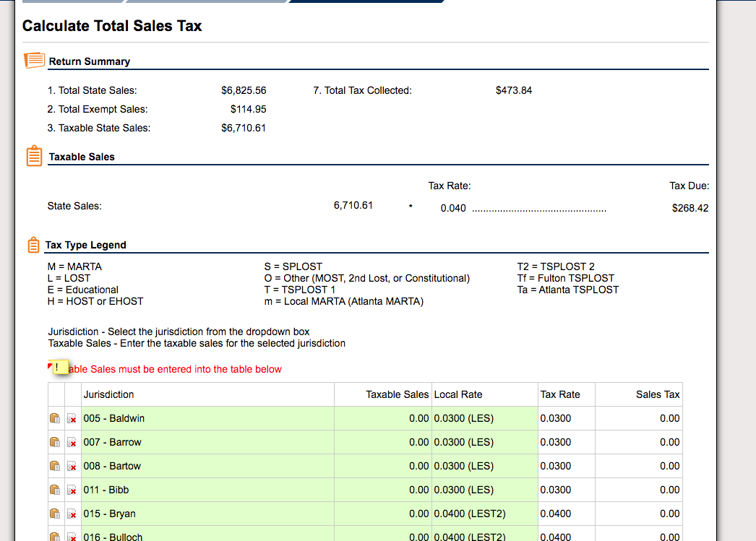The image size is (756, 541).
Task: Click the paste icon in Barrow row
Action: click(55, 442)
